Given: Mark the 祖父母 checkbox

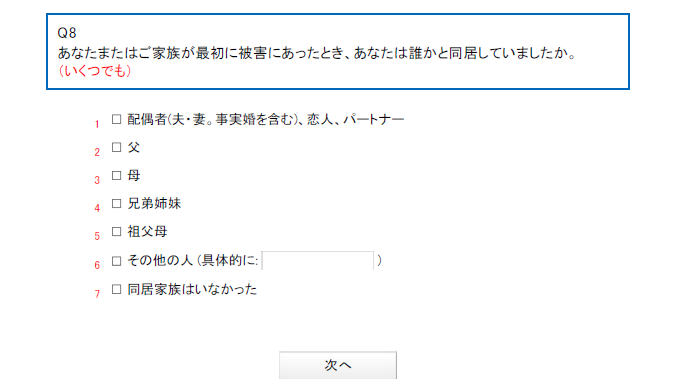Looking at the screenshot, I should (116, 231).
